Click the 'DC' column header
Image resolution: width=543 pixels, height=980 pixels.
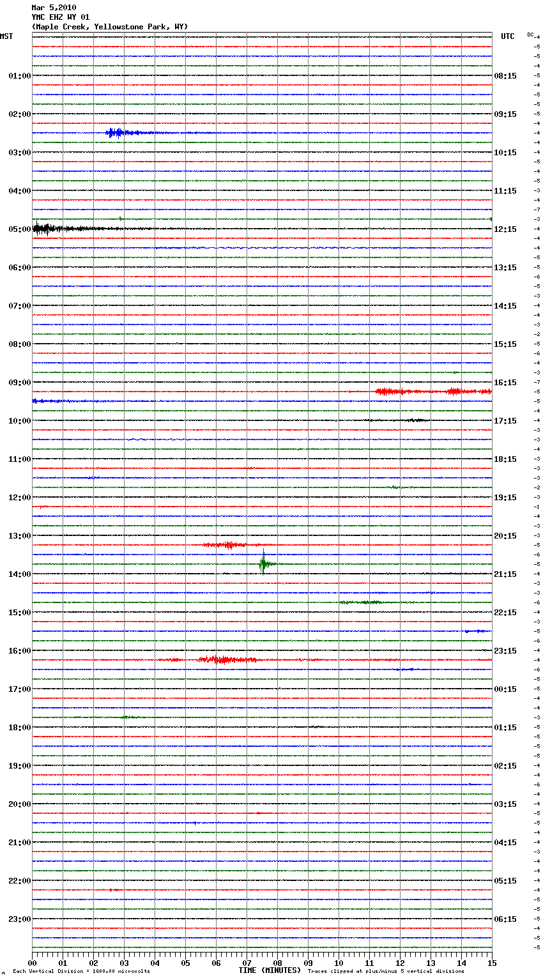pyautogui.click(x=530, y=34)
